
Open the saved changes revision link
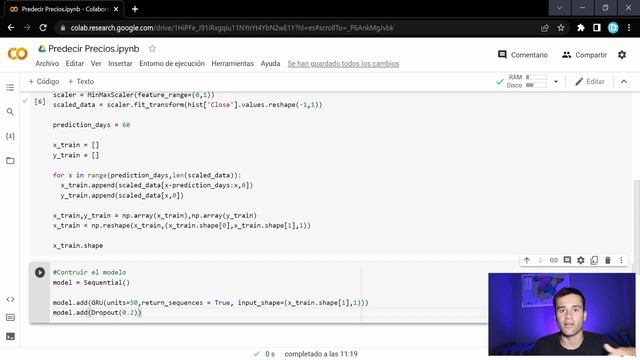(x=343, y=64)
